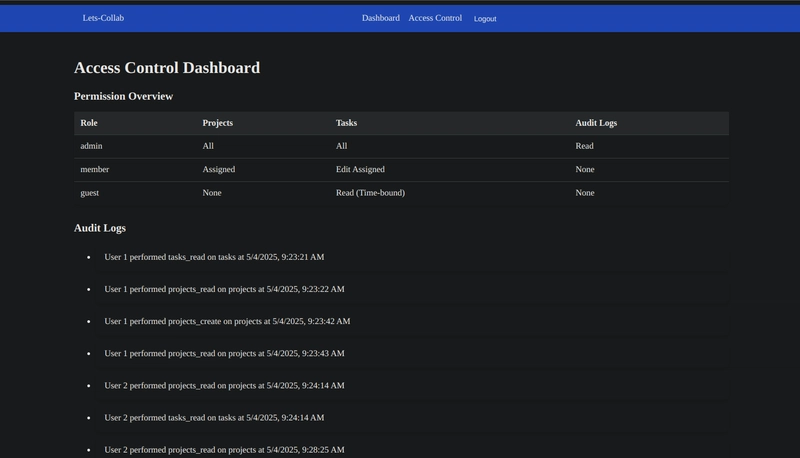The width and height of the screenshot is (800, 458).
Task: Select the member role cell
Action: (94, 169)
